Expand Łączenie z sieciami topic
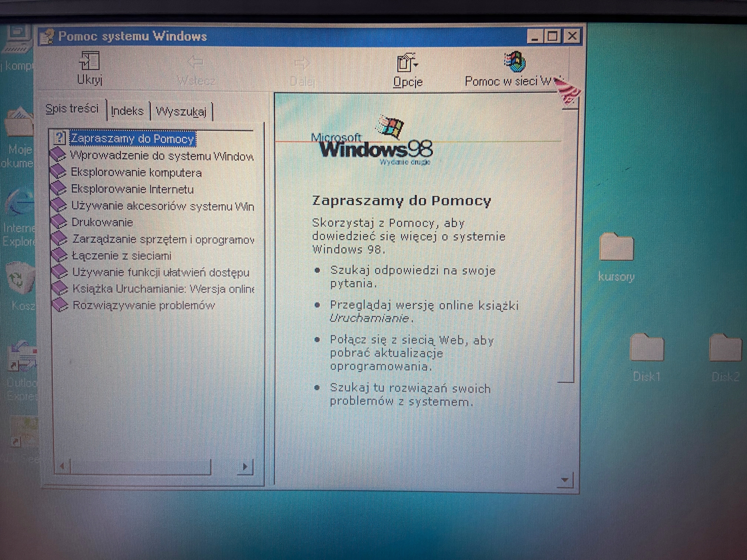The width and height of the screenshot is (747, 560). 122,256
